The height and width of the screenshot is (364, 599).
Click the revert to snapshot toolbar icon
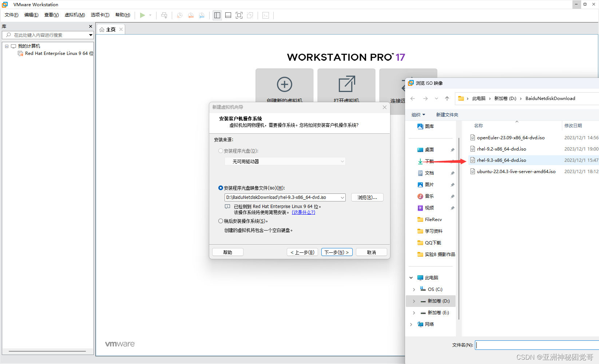[191, 15]
